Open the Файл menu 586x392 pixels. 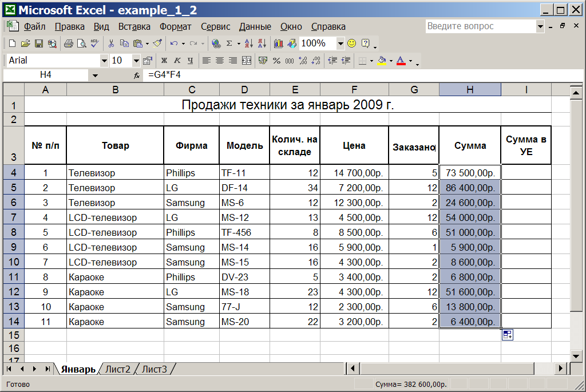pyautogui.click(x=34, y=27)
